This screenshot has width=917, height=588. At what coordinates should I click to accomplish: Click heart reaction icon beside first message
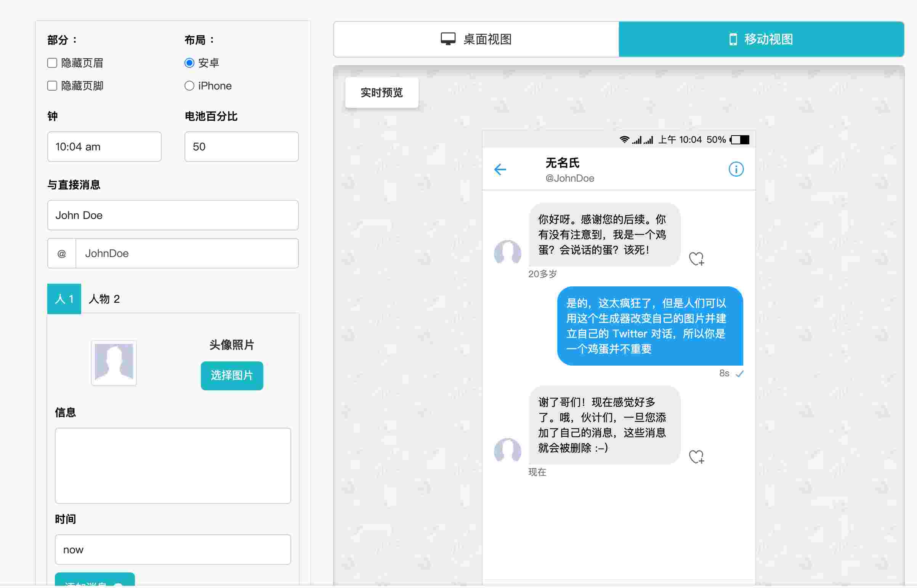coord(696,259)
